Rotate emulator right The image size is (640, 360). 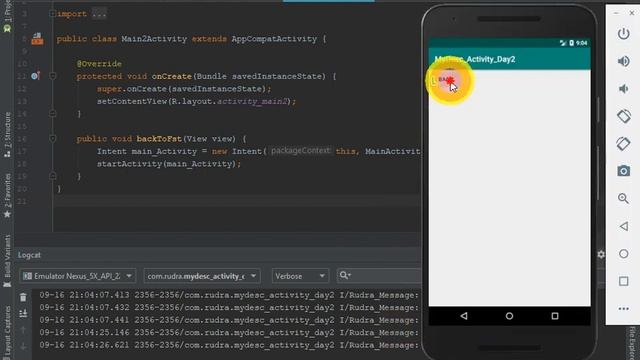click(x=623, y=144)
